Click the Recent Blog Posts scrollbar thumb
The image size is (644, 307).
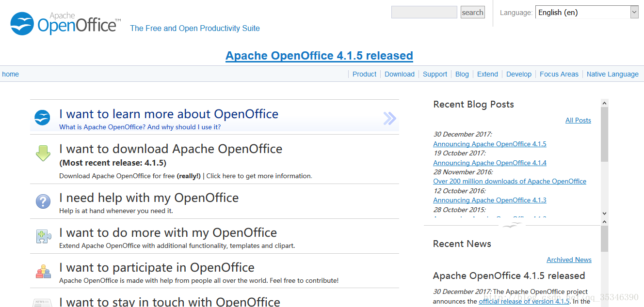pyautogui.click(x=604, y=134)
